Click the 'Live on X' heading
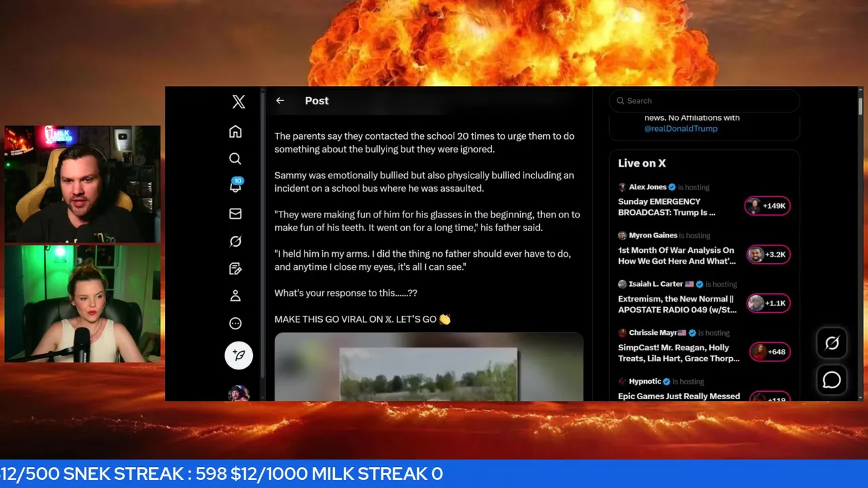 click(642, 163)
